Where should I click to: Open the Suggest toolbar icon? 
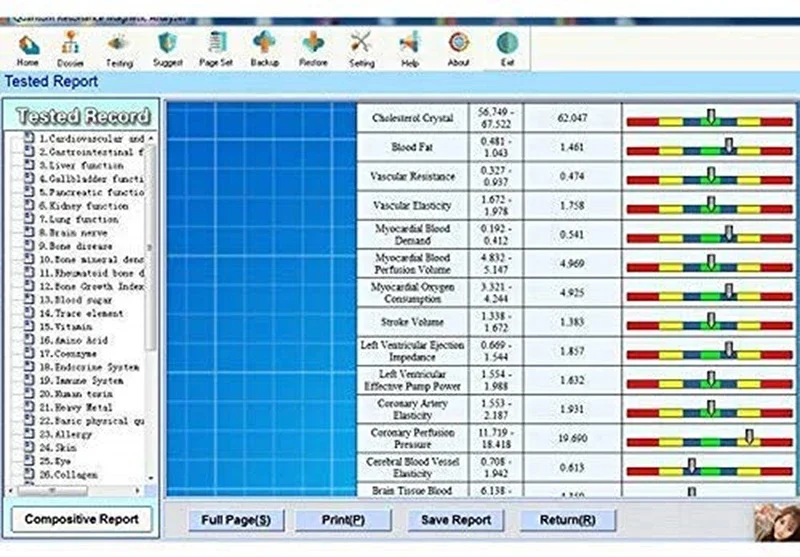(x=168, y=49)
